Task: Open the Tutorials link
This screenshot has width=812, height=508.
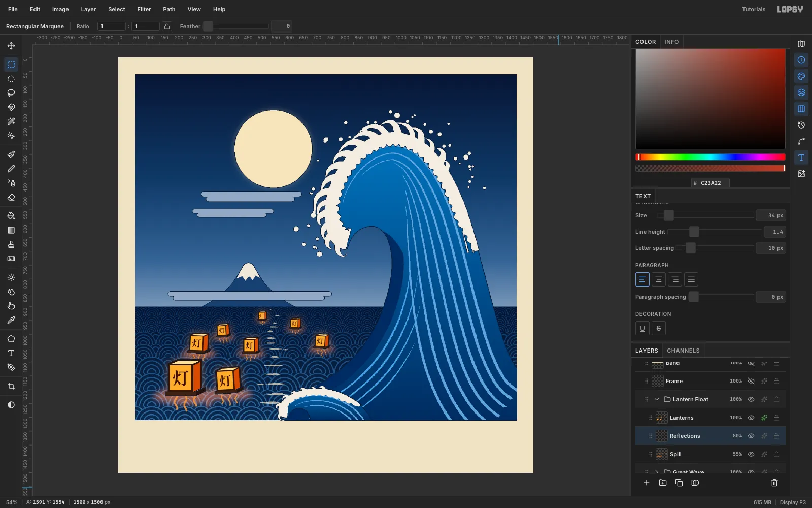Action: [x=754, y=9]
